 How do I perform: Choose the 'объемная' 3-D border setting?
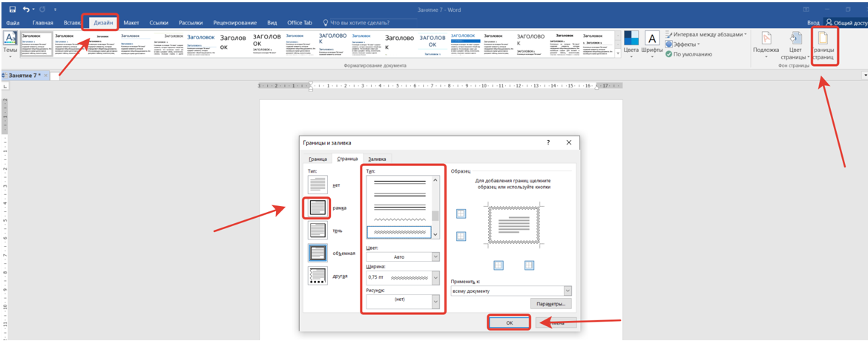318,253
